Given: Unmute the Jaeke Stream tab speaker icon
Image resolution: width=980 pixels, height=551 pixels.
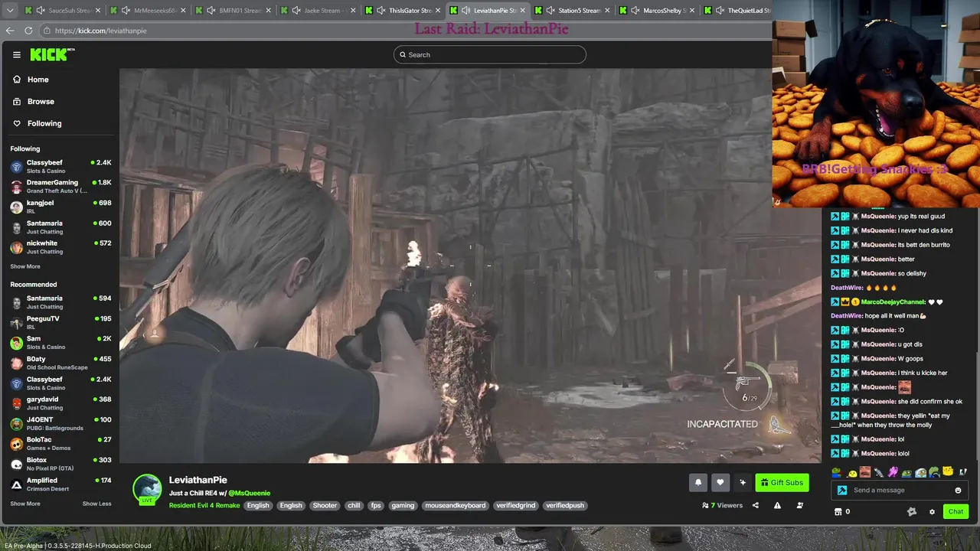Looking at the screenshot, I should (295, 11).
